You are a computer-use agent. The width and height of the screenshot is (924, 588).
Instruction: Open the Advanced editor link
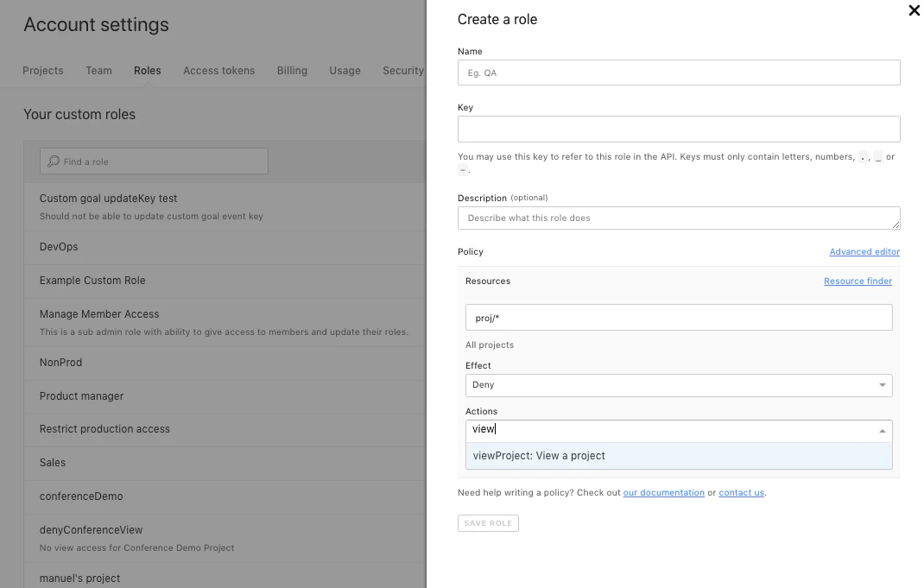(x=864, y=251)
